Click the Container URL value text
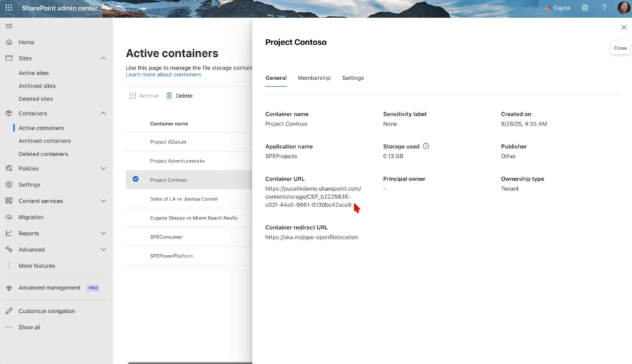632x364 pixels. point(313,197)
